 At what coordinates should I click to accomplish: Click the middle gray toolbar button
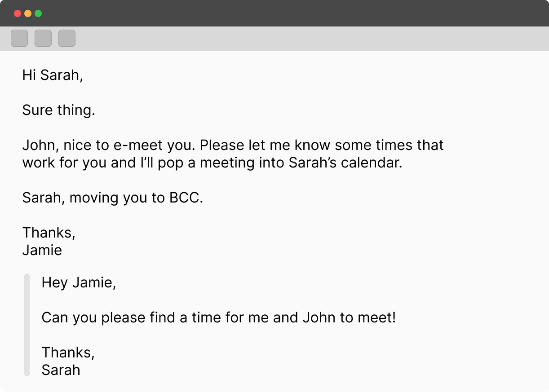43,39
